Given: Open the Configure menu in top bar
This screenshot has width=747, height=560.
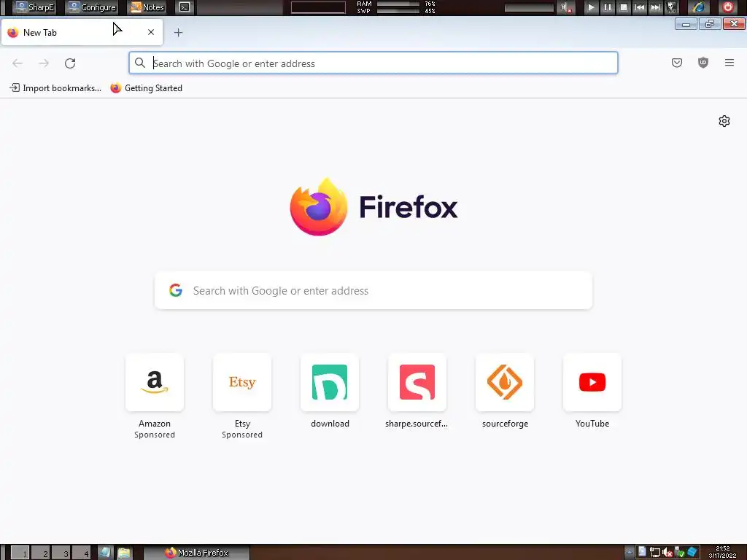Looking at the screenshot, I should pyautogui.click(x=92, y=7).
